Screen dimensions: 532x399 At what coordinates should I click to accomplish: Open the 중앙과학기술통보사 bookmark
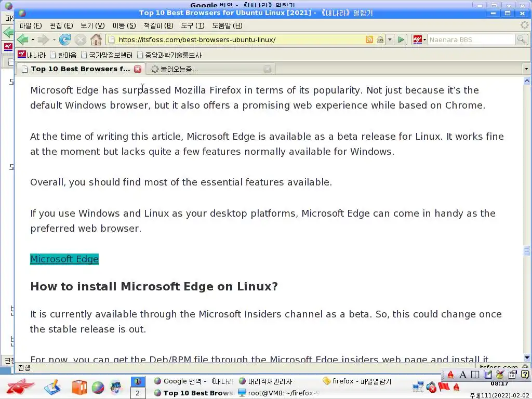[169, 55]
